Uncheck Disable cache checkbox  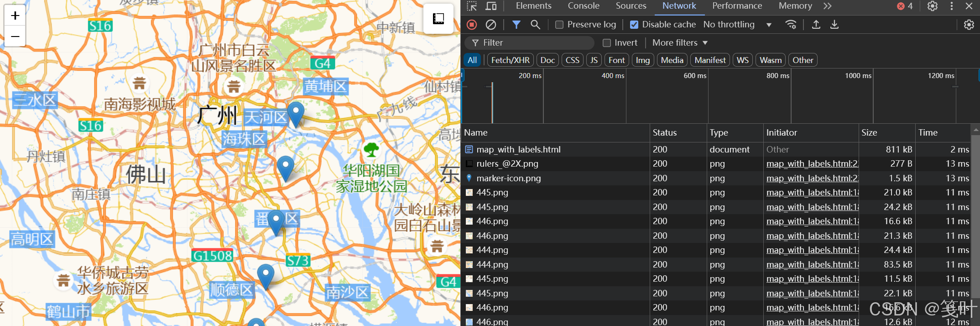pos(634,25)
